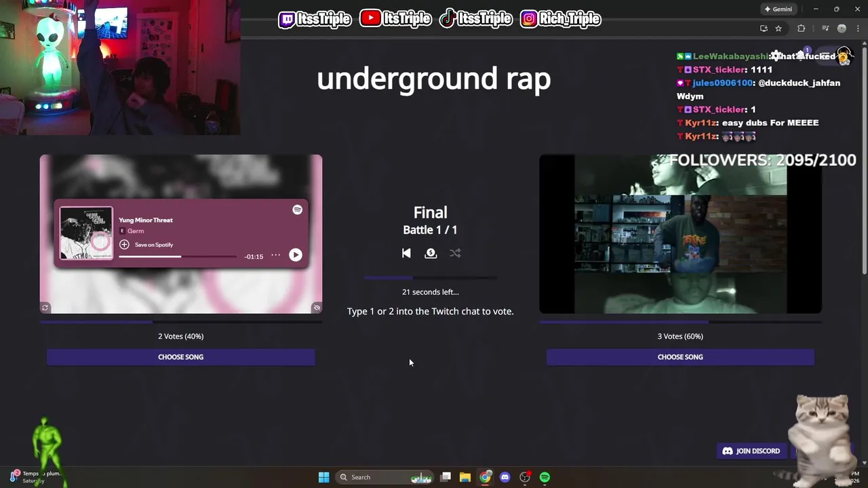The width and height of the screenshot is (868, 488).
Task: Click chat message 'easy dubs For MEEEE'
Action: pos(770,123)
